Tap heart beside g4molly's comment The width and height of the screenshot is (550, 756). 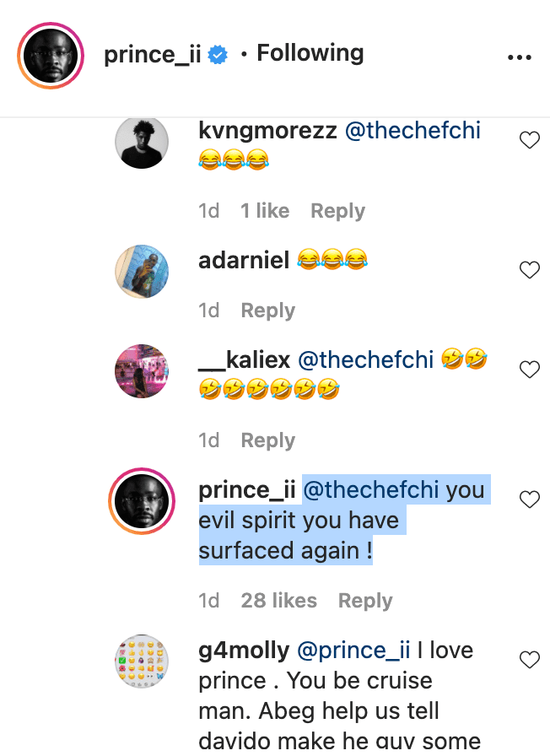[529, 660]
